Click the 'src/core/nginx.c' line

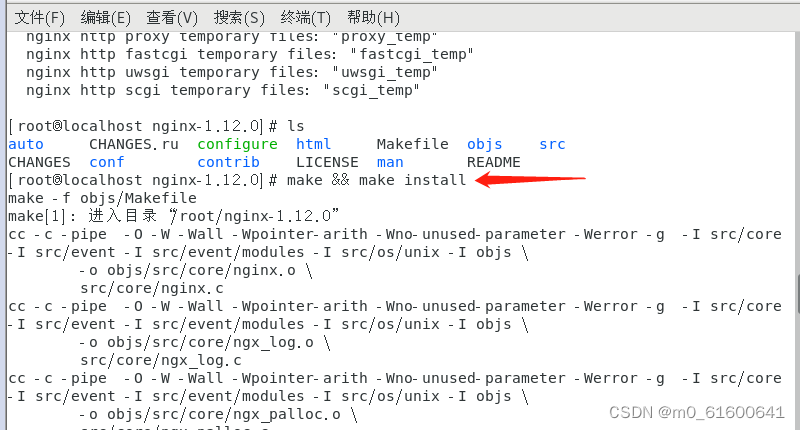click(x=152, y=288)
